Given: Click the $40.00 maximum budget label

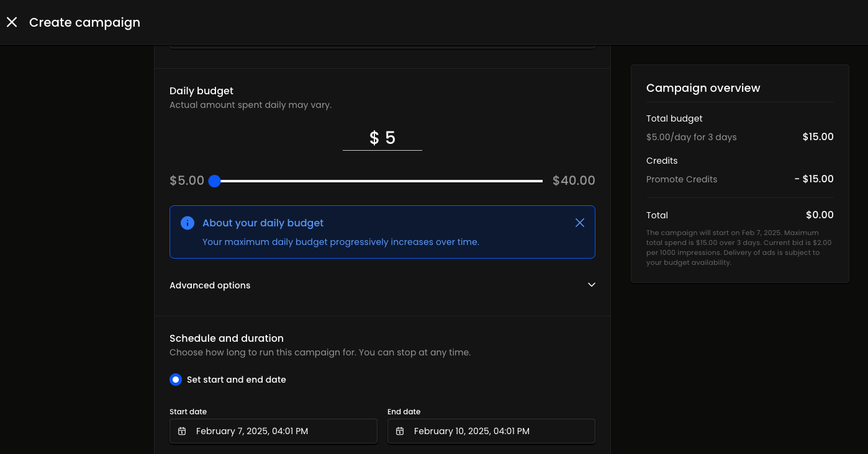Looking at the screenshot, I should pos(573,180).
